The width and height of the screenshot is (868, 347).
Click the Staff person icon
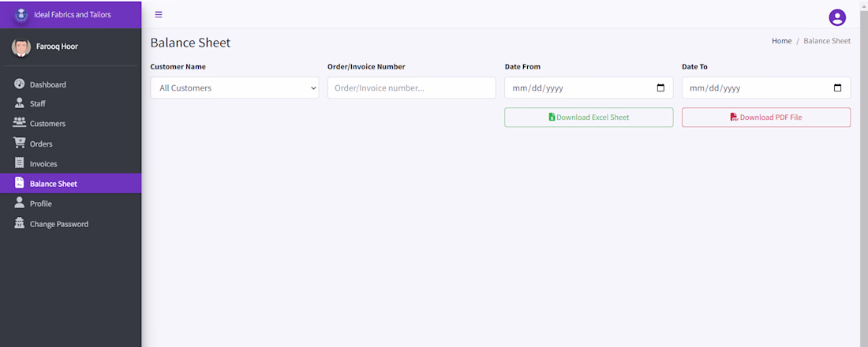tap(20, 103)
